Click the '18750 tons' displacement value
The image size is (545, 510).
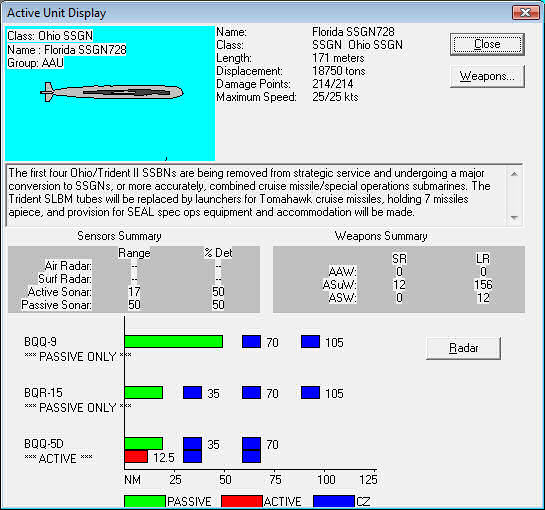(339, 71)
